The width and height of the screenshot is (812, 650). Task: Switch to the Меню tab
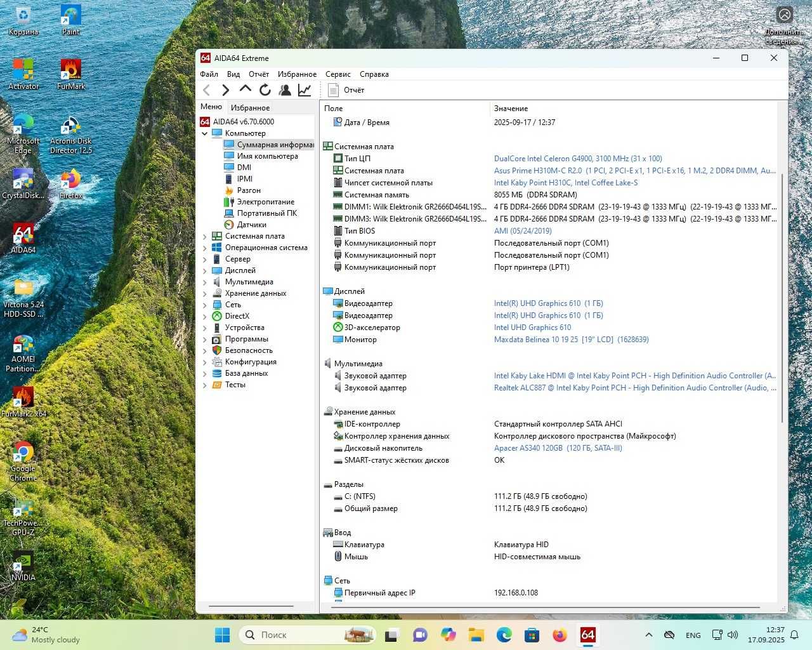click(211, 107)
